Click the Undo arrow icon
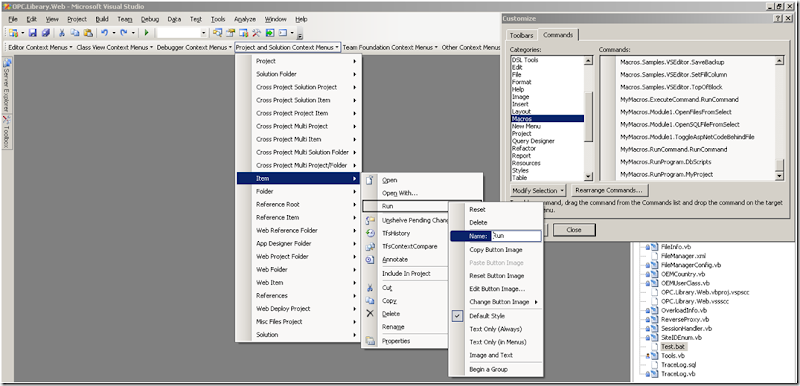The height and width of the screenshot is (386, 800). (x=104, y=33)
